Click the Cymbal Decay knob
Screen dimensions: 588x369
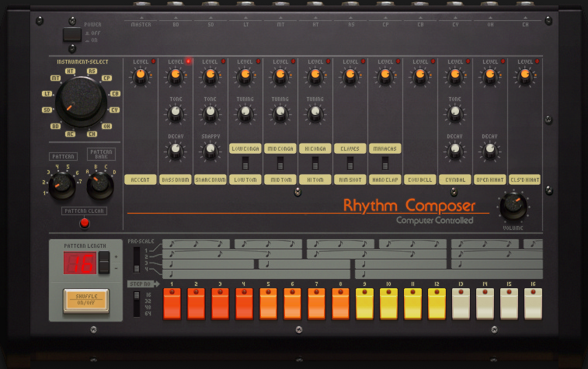[x=455, y=151]
